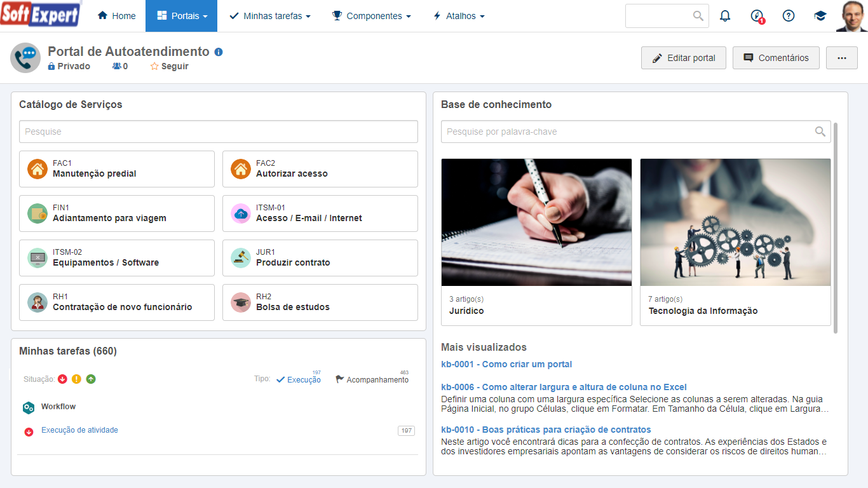Filter tasks by yellow warning status
Viewport: 868px width, 488px height.
tap(76, 379)
